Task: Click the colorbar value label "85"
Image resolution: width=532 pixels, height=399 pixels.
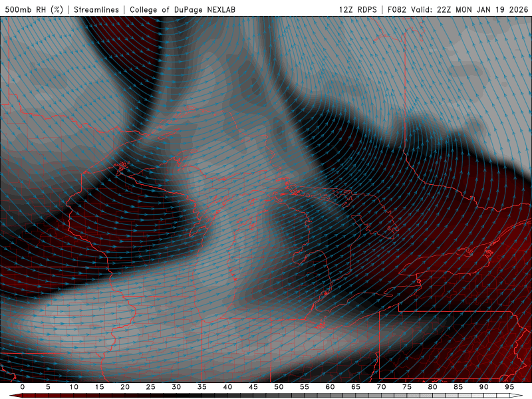Action: point(458,387)
